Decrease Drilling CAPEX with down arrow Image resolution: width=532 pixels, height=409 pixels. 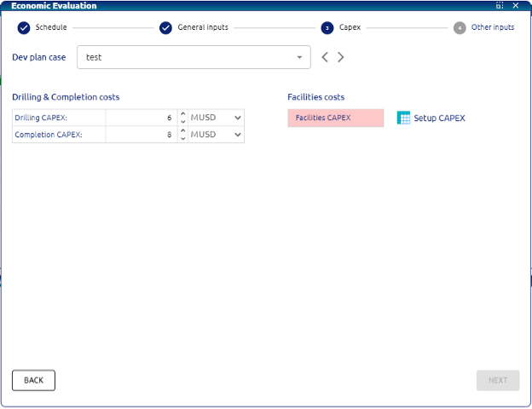[x=182, y=122]
